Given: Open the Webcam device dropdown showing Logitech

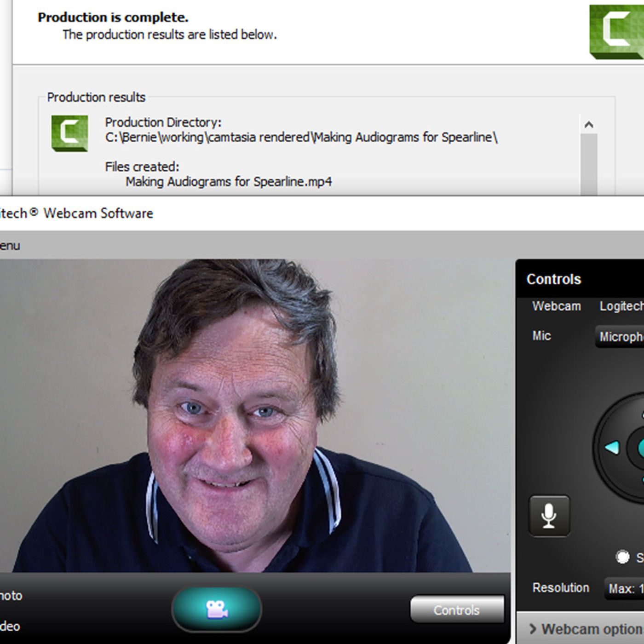Looking at the screenshot, I should pos(621,306).
